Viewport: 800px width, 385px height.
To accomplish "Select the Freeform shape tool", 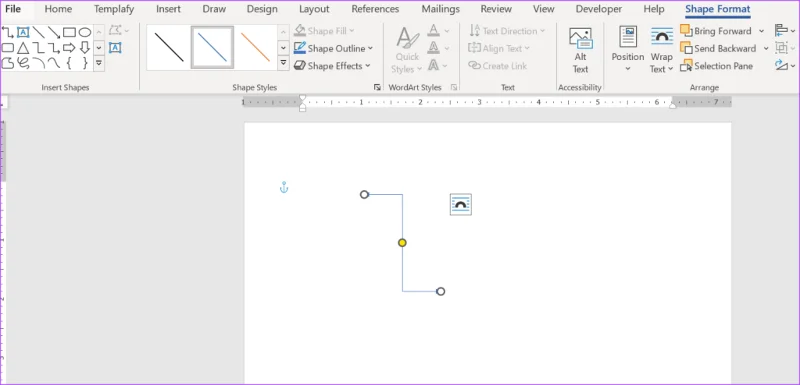I will coord(8,63).
